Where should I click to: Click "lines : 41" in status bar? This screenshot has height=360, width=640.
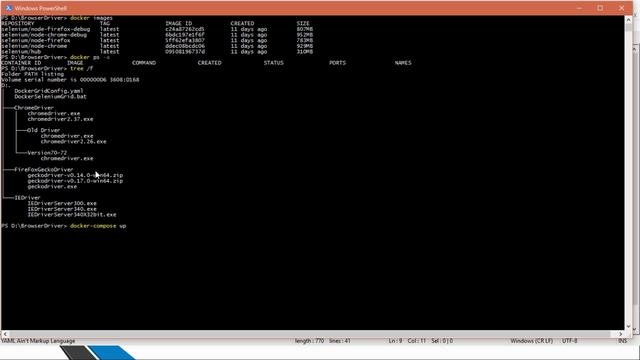340,341
